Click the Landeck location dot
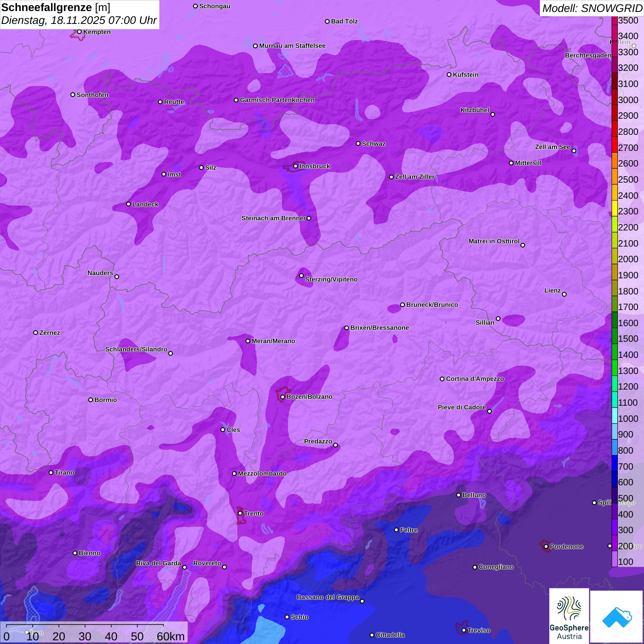644x644 pixels. [x=129, y=204]
